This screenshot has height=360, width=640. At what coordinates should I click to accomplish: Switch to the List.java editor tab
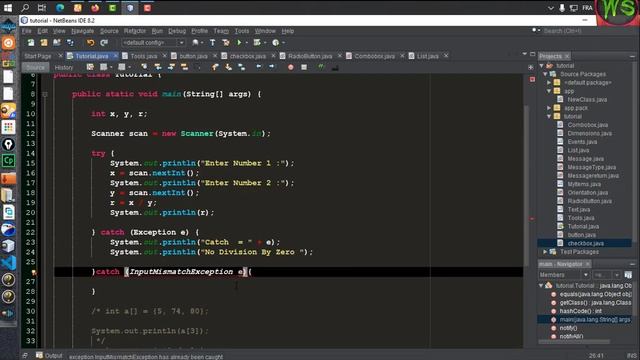click(427, 56)
